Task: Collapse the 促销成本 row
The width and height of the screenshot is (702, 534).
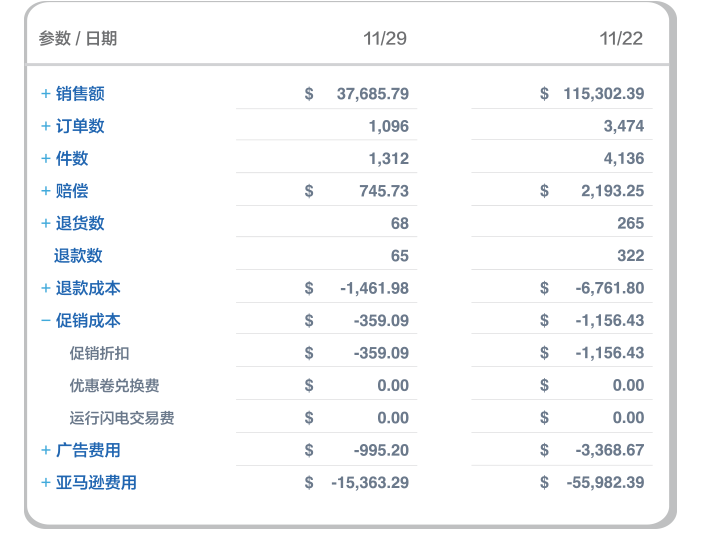Action: coord(45,321)
